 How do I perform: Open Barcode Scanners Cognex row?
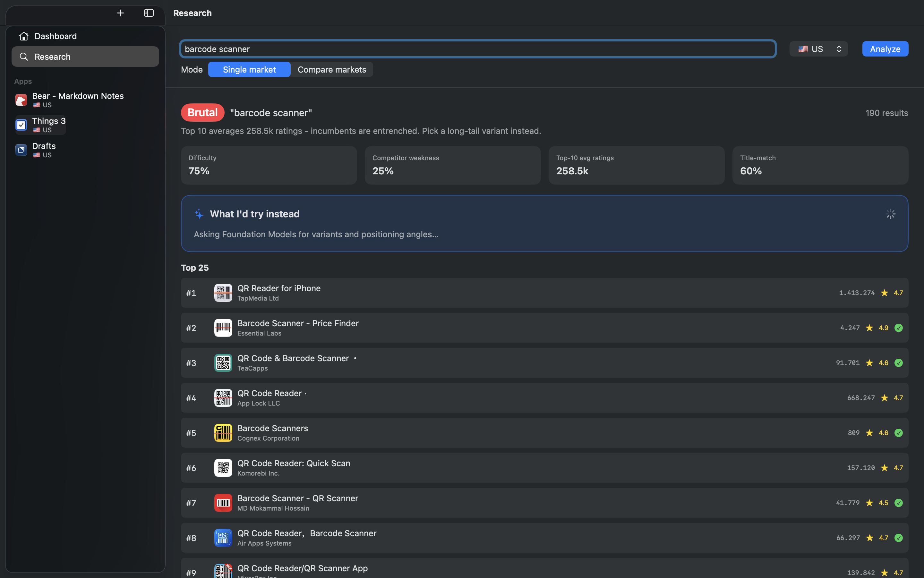pyautogui.click(x=544, y=433)
